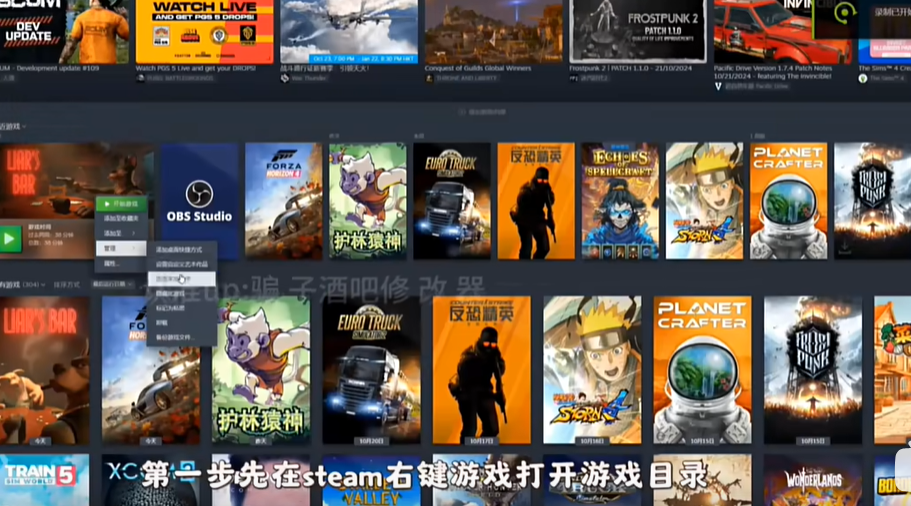This screenshot has height=506, width=911.
Task: Open Euro Truck Simulator in recent games row
Action: 452,201
